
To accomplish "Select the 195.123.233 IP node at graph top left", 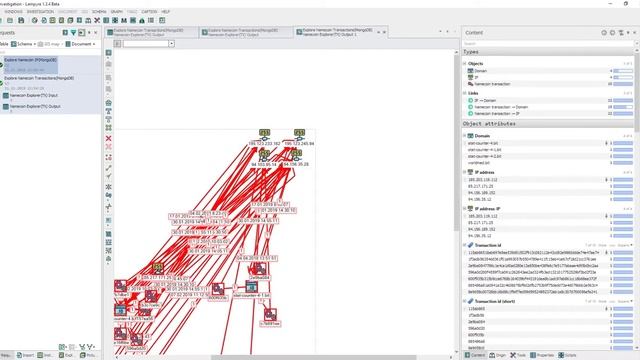I will click(264, 136).
